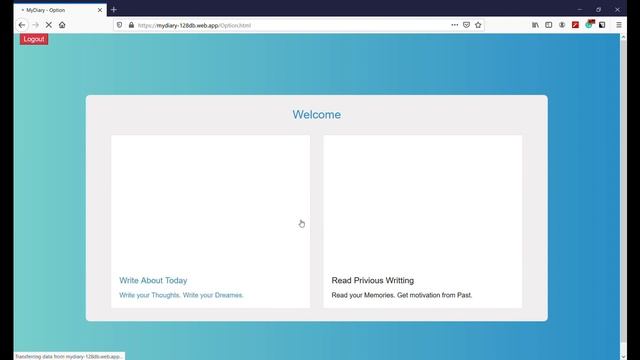
Task: Click the red Logout button
Action: pos(34,39)
